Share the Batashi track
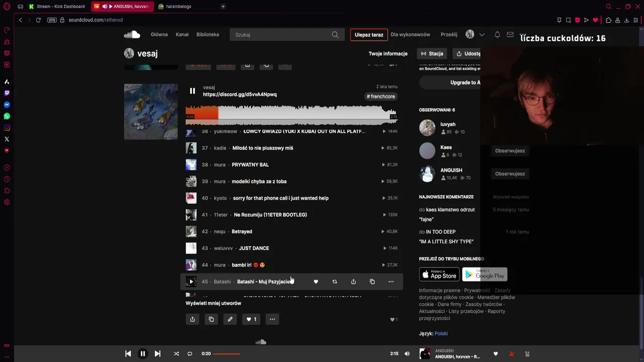 pyautogui.click(x=353, y=282)
